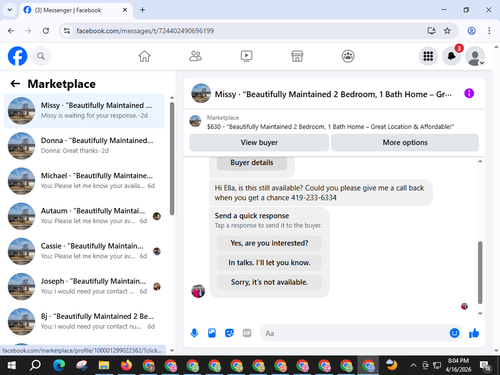The image size is (500, 375).
Task: Open Chrome three-dot menu
Action: [x=489, y=31]
